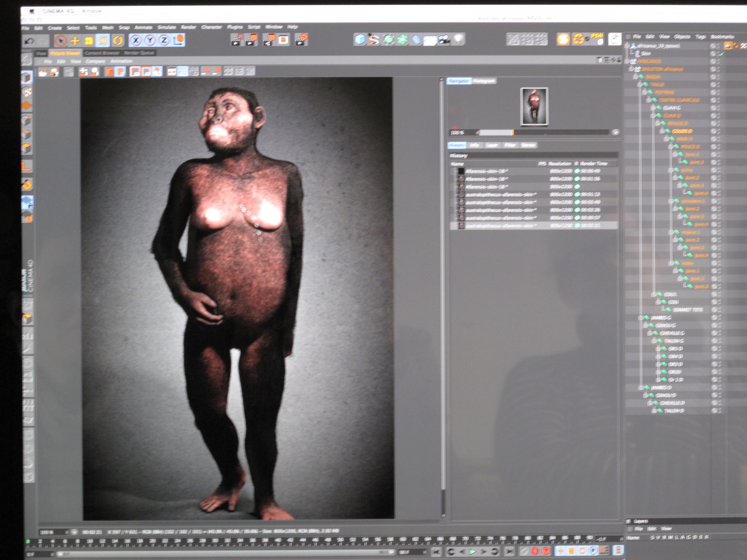This screenshot has width=747, height=560.
Task: Add a Cube primitive object
Action: [x=360, y=40]
